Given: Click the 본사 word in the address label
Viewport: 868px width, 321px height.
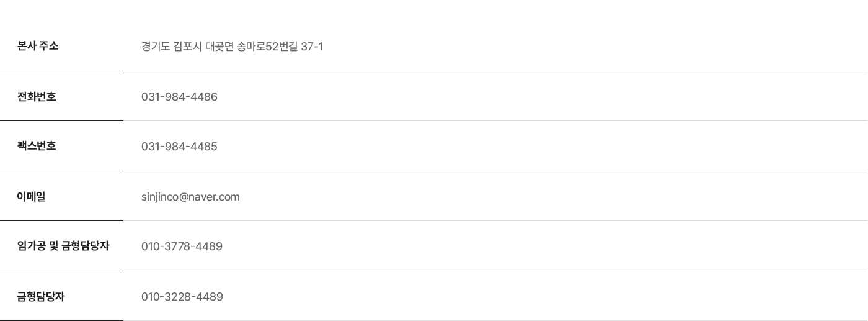Looking at the screenshot, I should click(x=27, y=46).
